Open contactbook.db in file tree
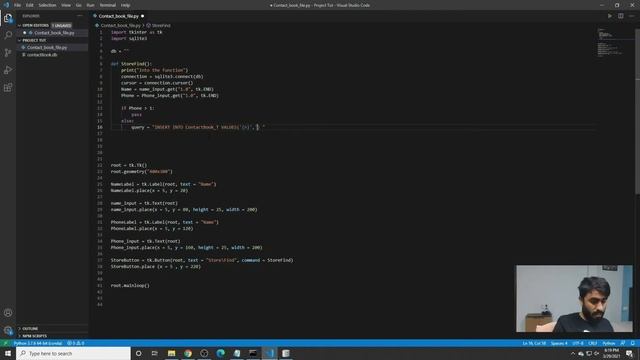Viewport: 640px width, 360px height. pyautogui.click(x=42, y=55)
